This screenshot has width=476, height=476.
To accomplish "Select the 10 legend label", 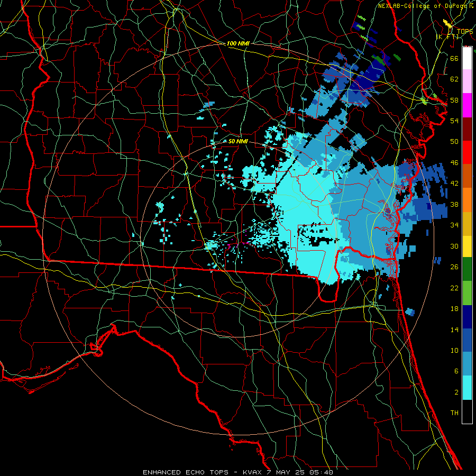I will click(454, 350).
